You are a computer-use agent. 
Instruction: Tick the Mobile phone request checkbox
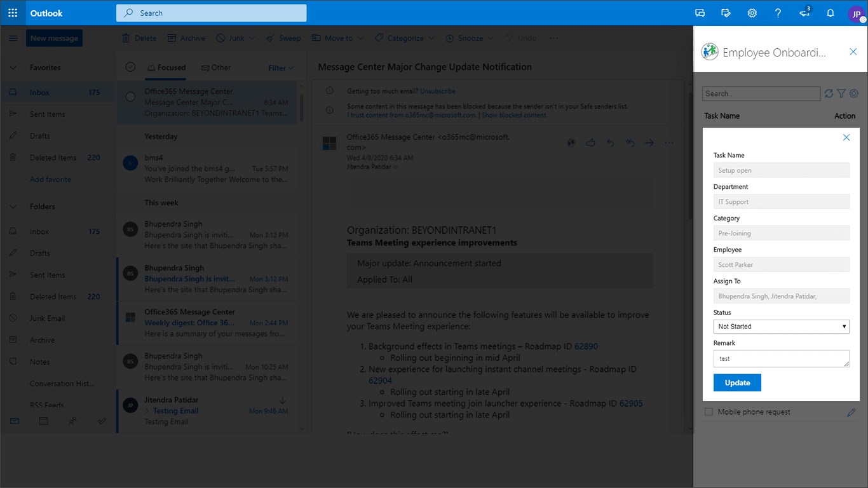point(709,412)
